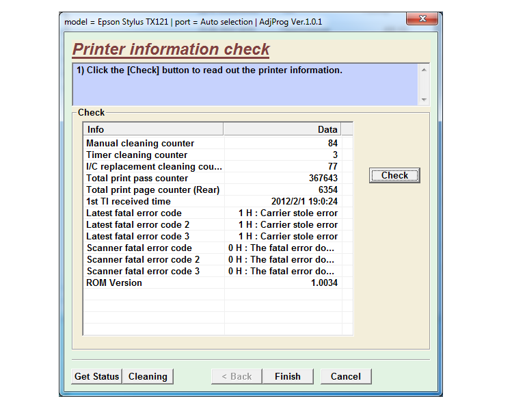Open the Cleaning function
Image resolution: width=525 pixels, height=420 pixels.
coord(148,376)
